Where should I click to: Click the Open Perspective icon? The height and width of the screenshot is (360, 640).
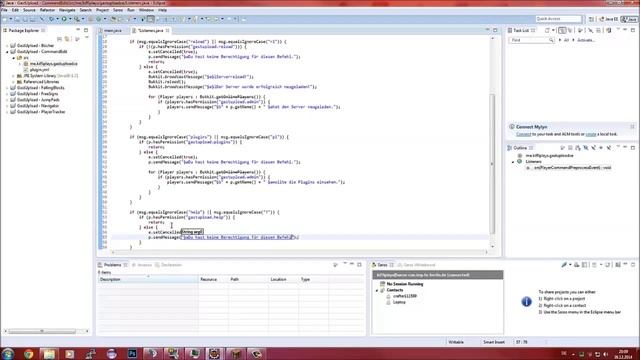pyautogui.click(x=591, y=19)
